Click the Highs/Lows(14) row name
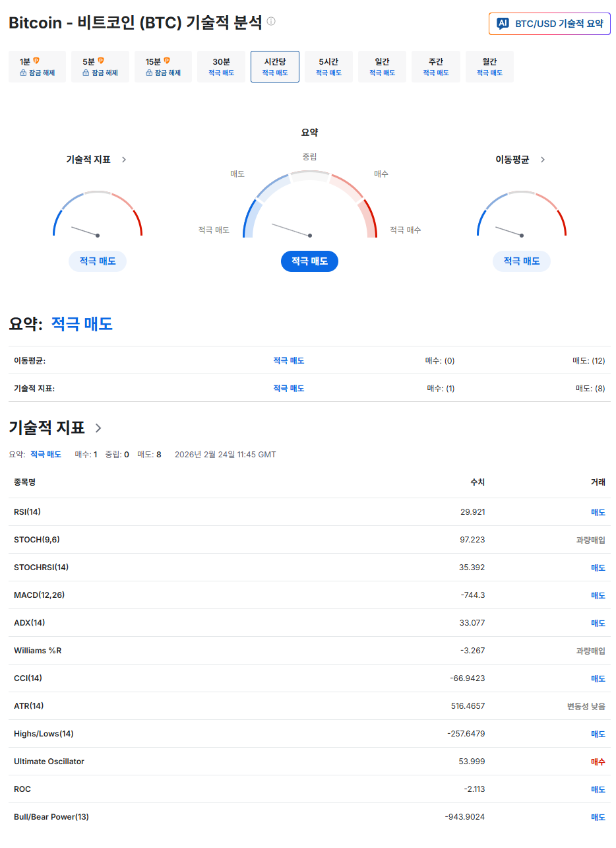The image size is (616, 848). pyautogui.click(x=44, y=734)
